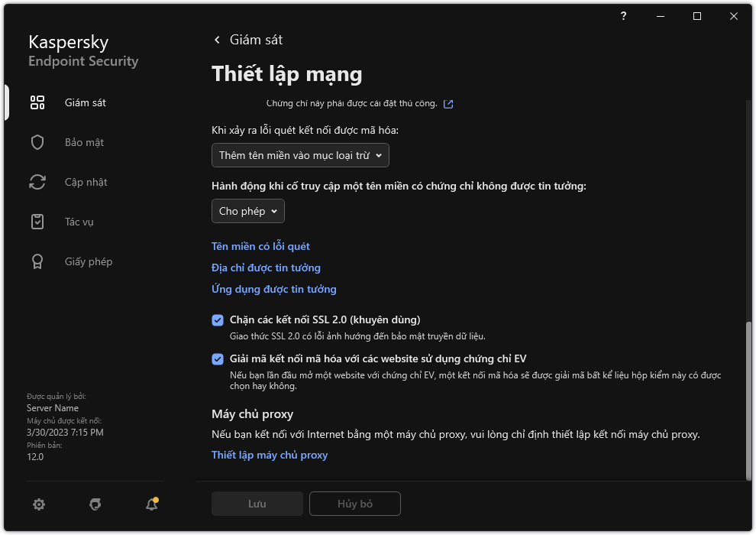
Task: Click the support headset icon
Action: 95,504
